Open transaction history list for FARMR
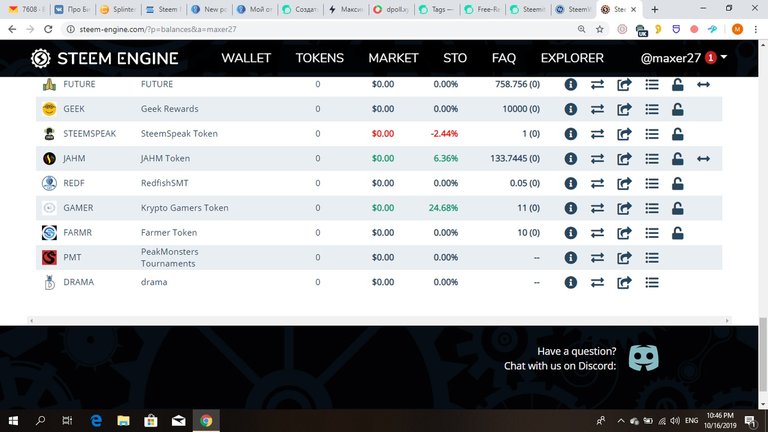768x432 pixels. pos(652,233)
